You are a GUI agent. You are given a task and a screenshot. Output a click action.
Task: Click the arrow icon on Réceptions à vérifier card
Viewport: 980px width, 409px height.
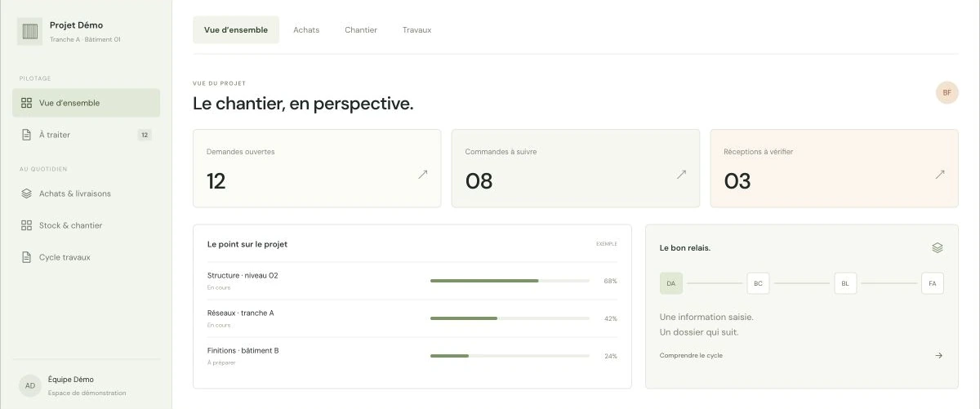pyautogui.click(x=940, y=174)
